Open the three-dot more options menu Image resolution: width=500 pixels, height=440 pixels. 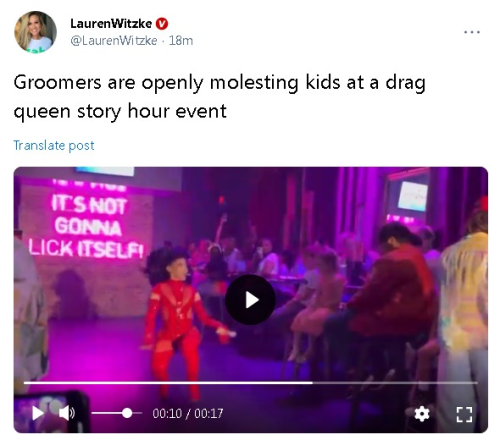pos(472,32)
